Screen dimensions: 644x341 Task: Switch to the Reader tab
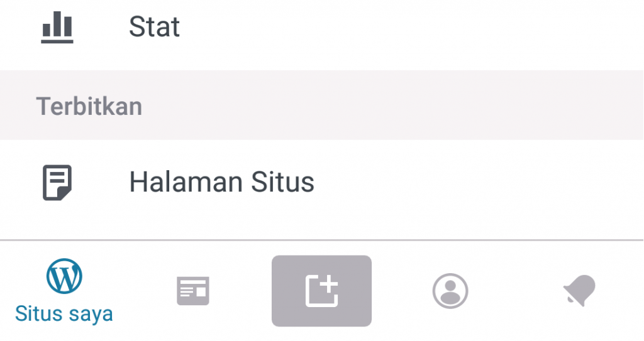(x=193, y=291)
